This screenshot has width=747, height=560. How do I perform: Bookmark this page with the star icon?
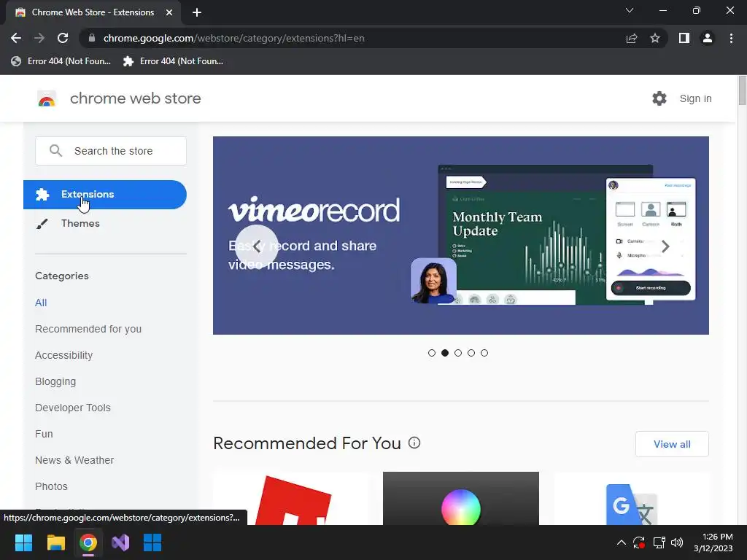tap(655, 38)
